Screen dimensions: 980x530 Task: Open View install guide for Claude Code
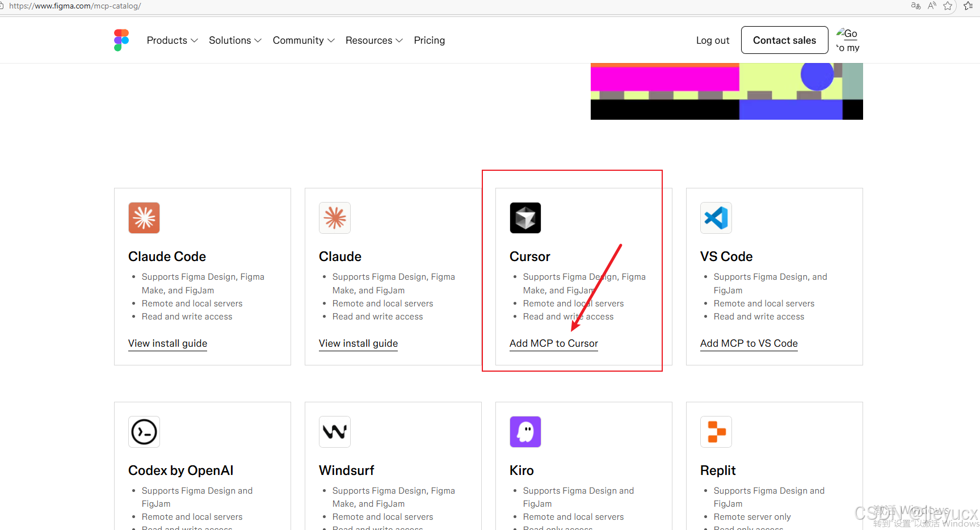click(167, 343)
